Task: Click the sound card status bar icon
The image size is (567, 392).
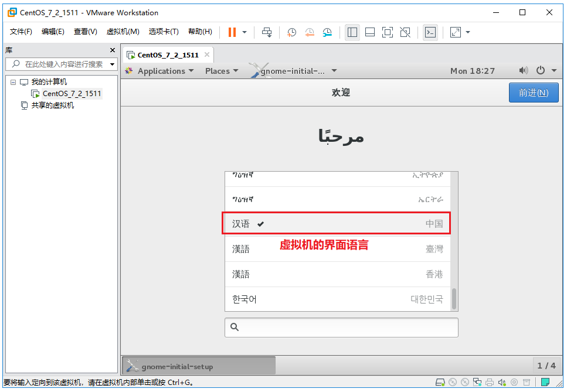Action: click(502, 382)
